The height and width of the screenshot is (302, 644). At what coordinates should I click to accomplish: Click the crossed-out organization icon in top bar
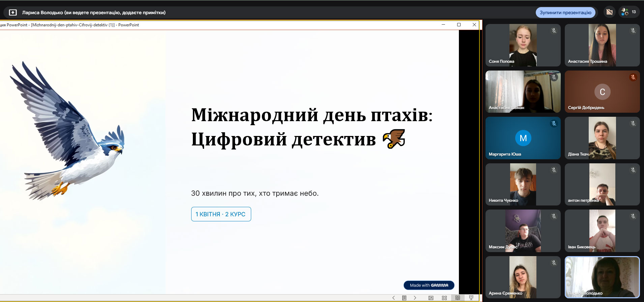pyautogui.click(x=609, y=12)
